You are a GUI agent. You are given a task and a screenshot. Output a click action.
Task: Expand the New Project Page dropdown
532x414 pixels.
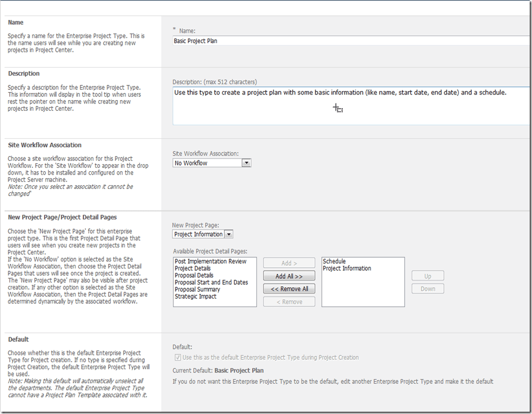[202, 234]
